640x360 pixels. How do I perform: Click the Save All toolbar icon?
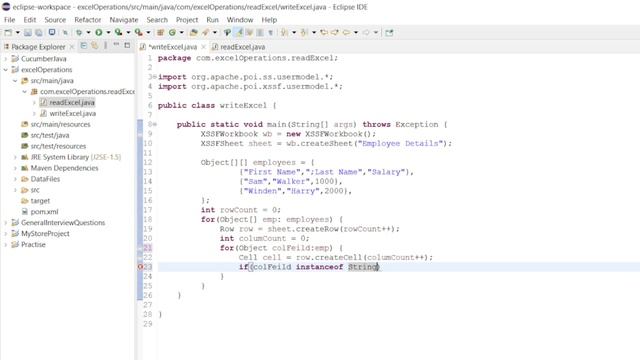(x=39, y=32)
